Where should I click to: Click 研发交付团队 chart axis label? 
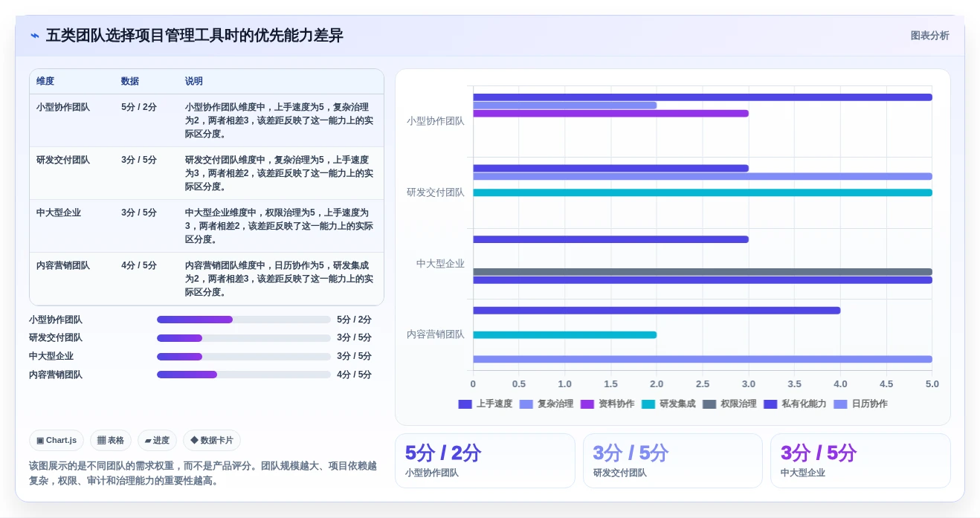[x=436, y=192]
